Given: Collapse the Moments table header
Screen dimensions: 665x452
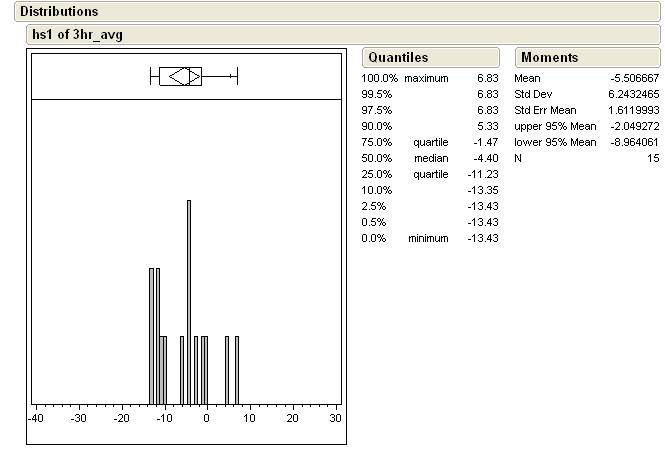Looking at the screenshot, I should point(549,58).
